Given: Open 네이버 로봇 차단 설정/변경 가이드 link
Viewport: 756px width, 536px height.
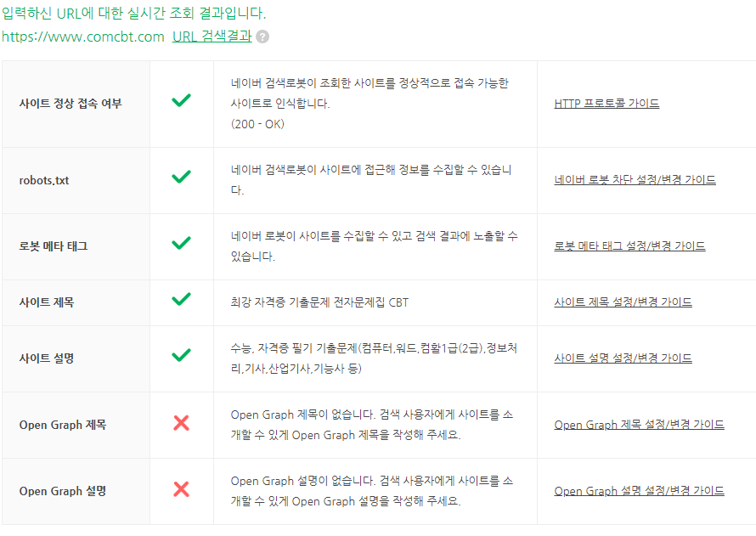Looking at the screenshot, I should [635, 180].
